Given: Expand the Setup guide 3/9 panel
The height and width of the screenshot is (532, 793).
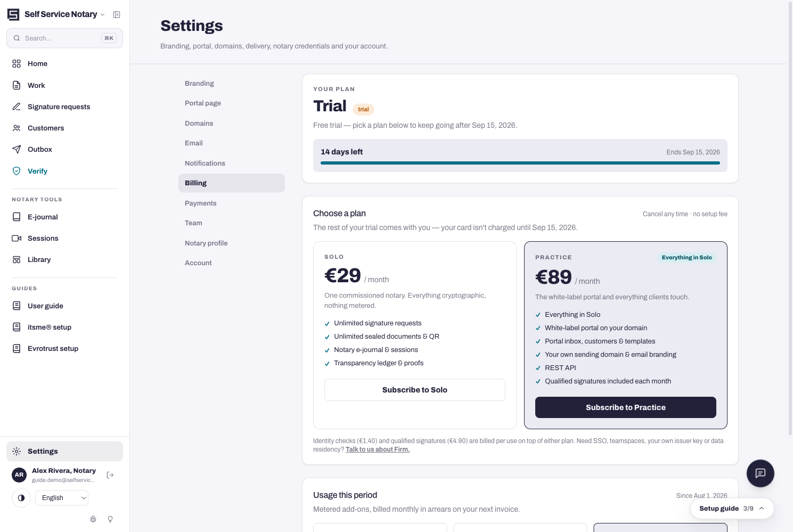Looking at the screenshot, I should [x=732, y=509].
